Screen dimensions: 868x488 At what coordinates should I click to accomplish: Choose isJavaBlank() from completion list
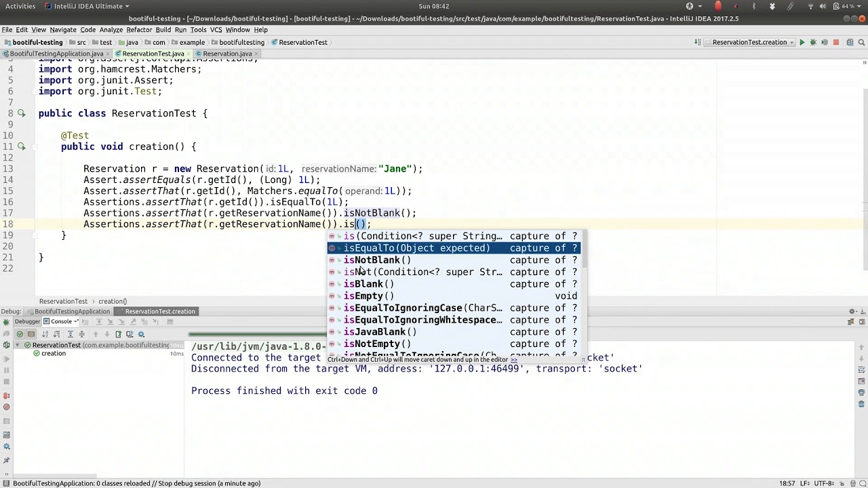[454, 332]
